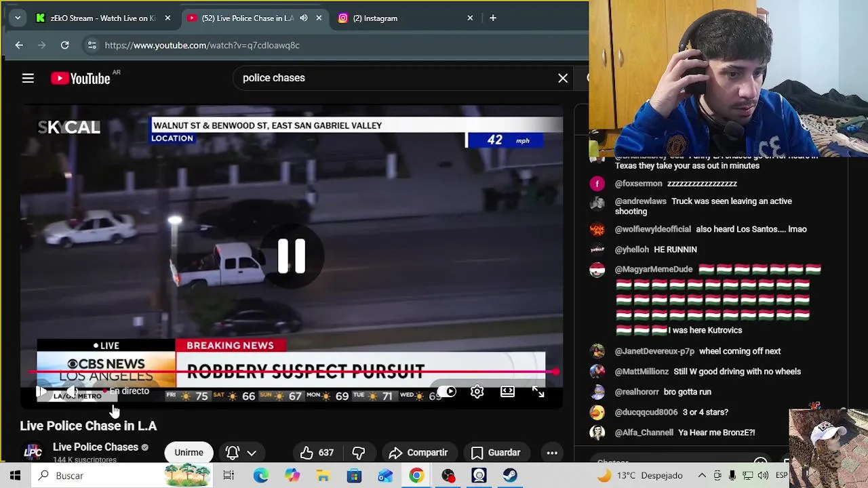Open Steam from taskbar

point(510,476)
